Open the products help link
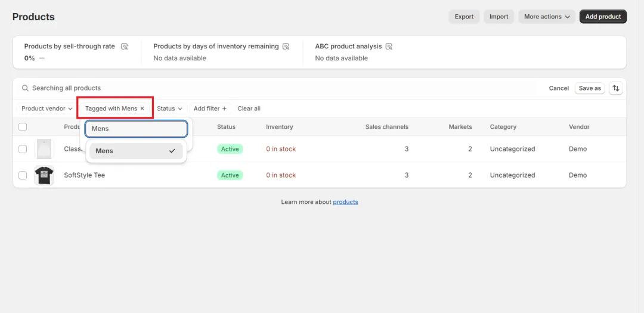The image size is (644, 313). [345, 202]
